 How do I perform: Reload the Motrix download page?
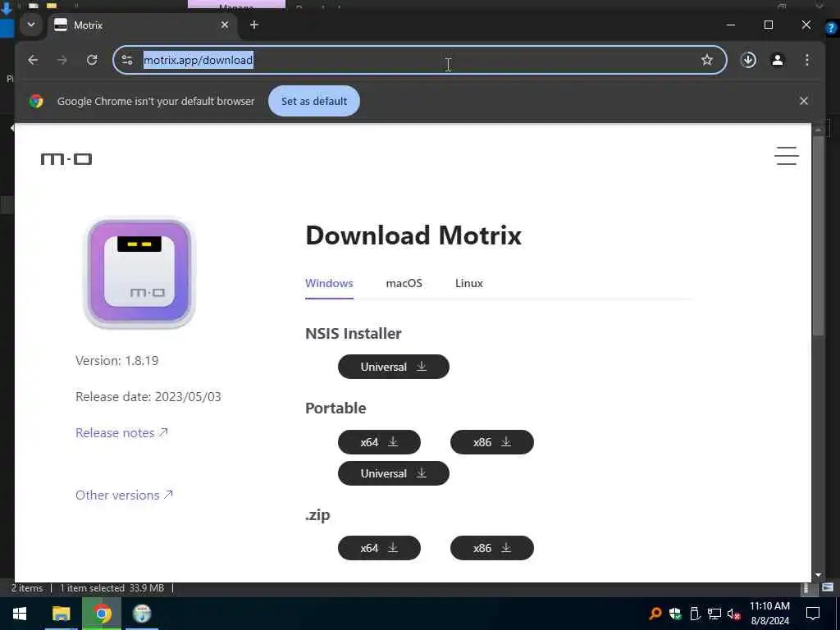pyautogui.click(x=92, y=60)
